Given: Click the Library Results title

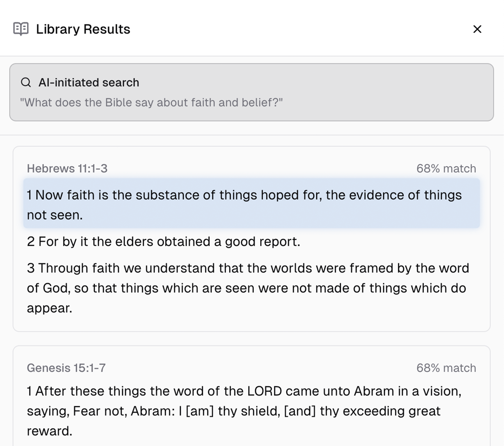Looking at the screenshot, I should click(83, 29).
